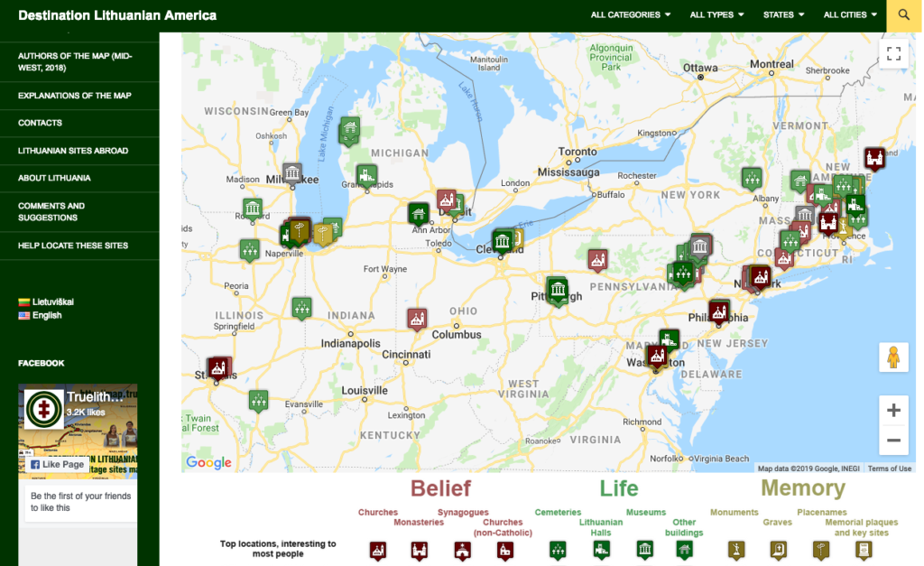Zoom in on the map
Image resolution: width=924 pixels, height=566 pixels.
893,411
